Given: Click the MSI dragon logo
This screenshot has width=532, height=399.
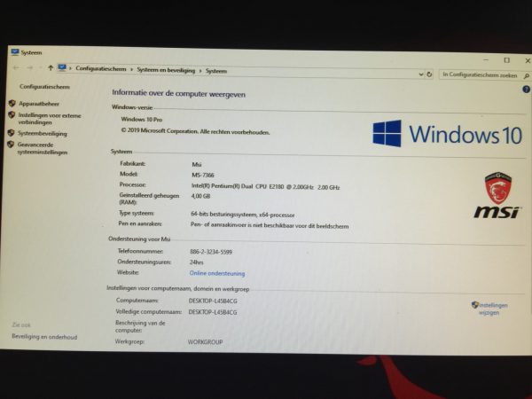Looking at the screenshot, I should point(497,195).
